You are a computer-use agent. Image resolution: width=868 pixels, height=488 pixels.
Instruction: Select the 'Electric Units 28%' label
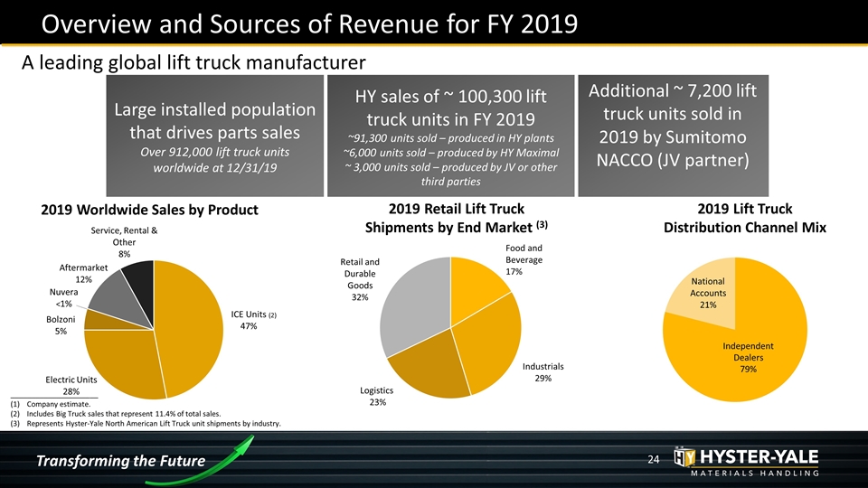[71, 386]
